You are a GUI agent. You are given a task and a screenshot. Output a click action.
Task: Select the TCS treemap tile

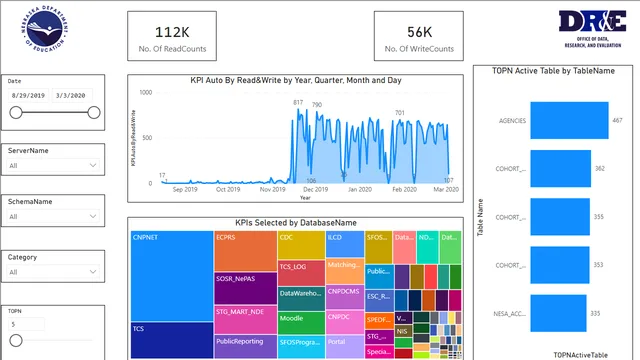click(172, 341)
